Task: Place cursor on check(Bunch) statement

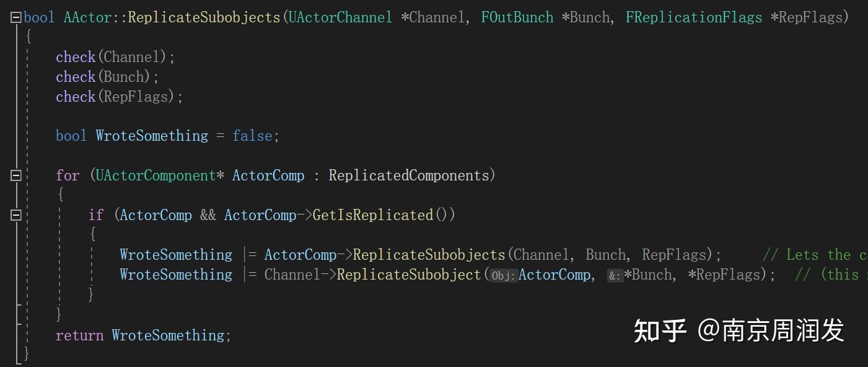Action: click(107, 77)
